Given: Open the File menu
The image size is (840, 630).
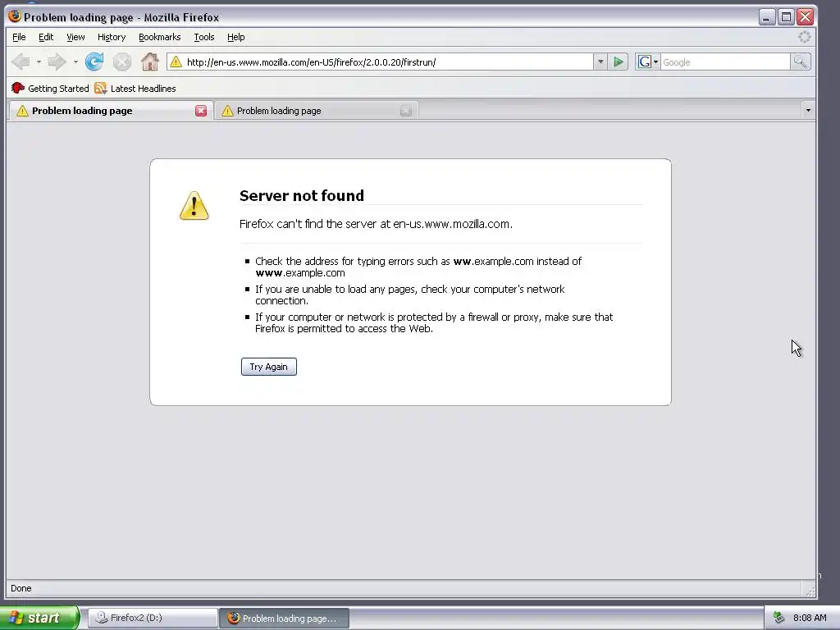Looking at the screenshot, I should click(19, 37).
